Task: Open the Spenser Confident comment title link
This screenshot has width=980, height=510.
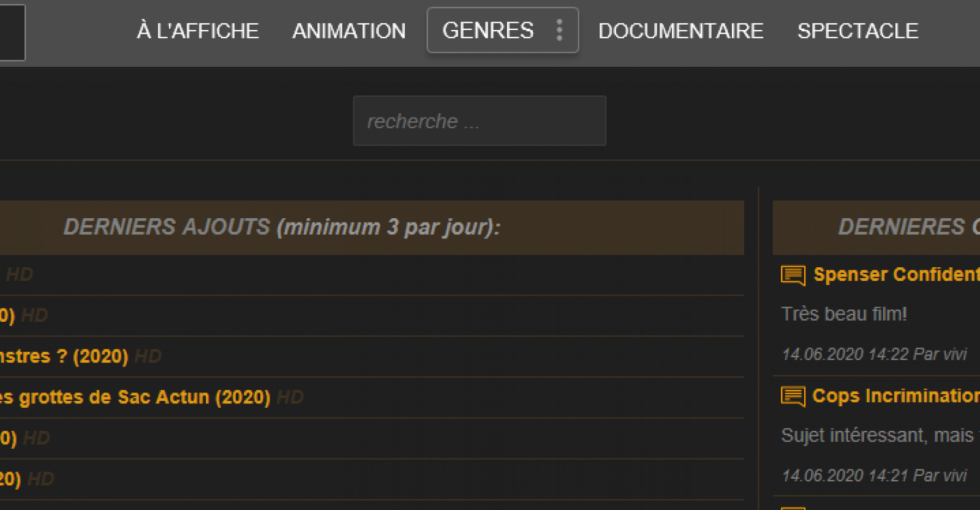Action: click(896, 275)
